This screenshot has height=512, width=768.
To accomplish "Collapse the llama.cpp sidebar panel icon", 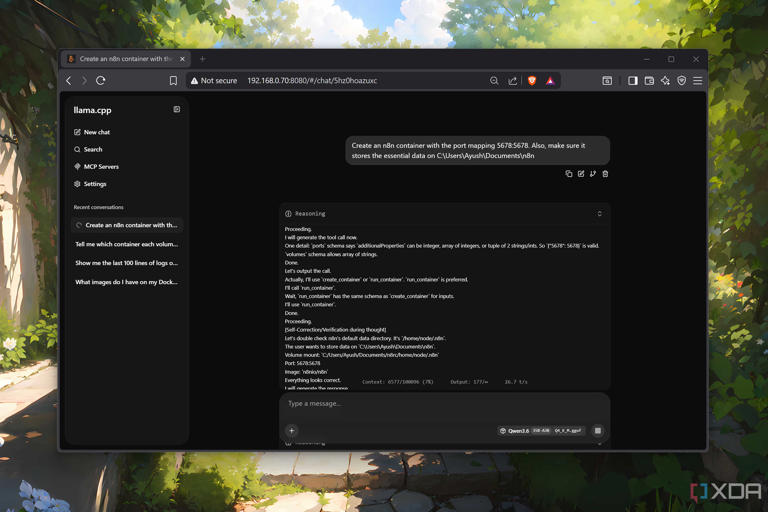I will (x=177, y=109).
